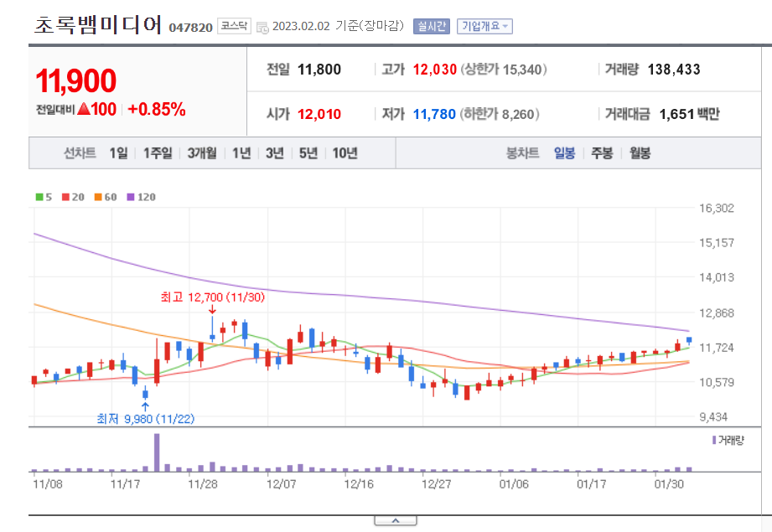Viewport: 772px width, 532px height.
Task: Click the current price 11,900
Action: click(x=75, y=80)
